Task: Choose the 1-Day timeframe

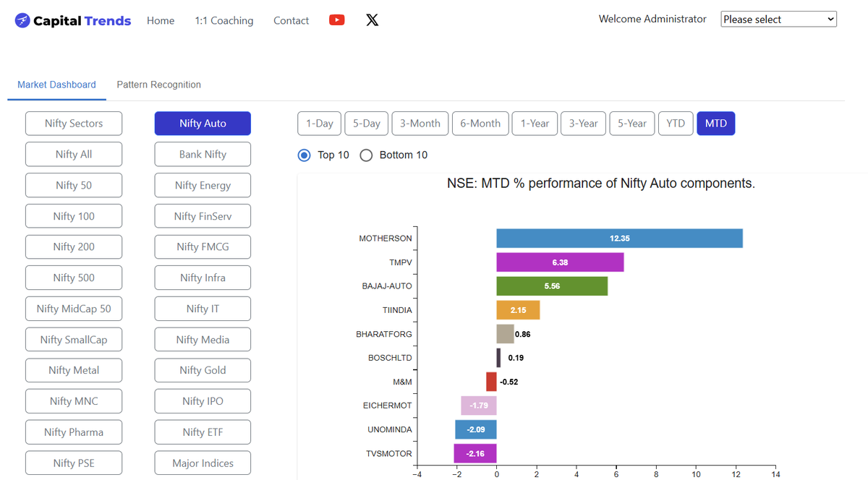Action: pos(319,124)
